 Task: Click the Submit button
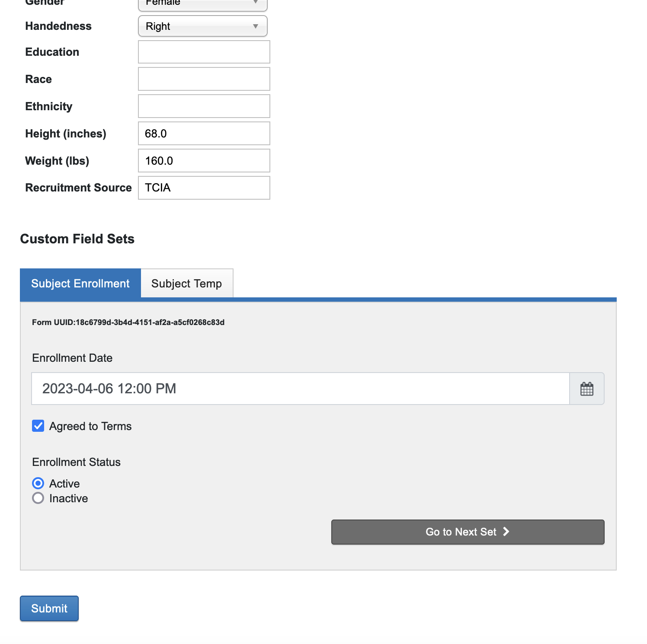click(x=49, y=608)
